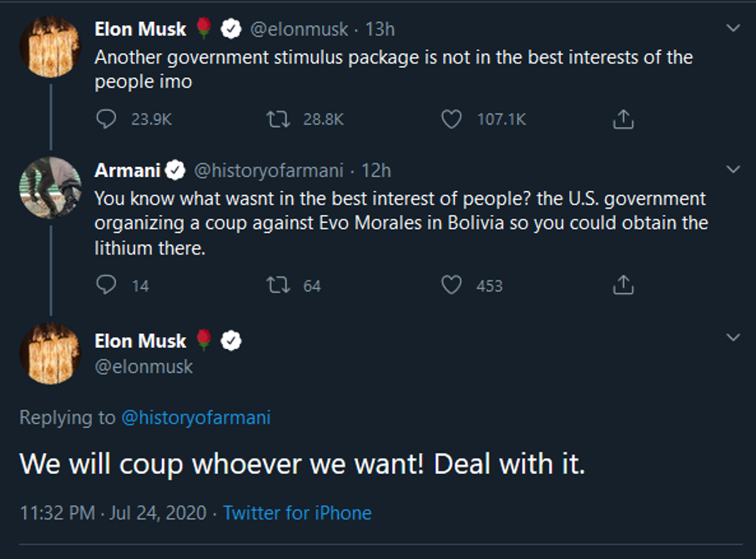
Task: Like Elon Musk's stimulus tweet
Action: (451, 119)
